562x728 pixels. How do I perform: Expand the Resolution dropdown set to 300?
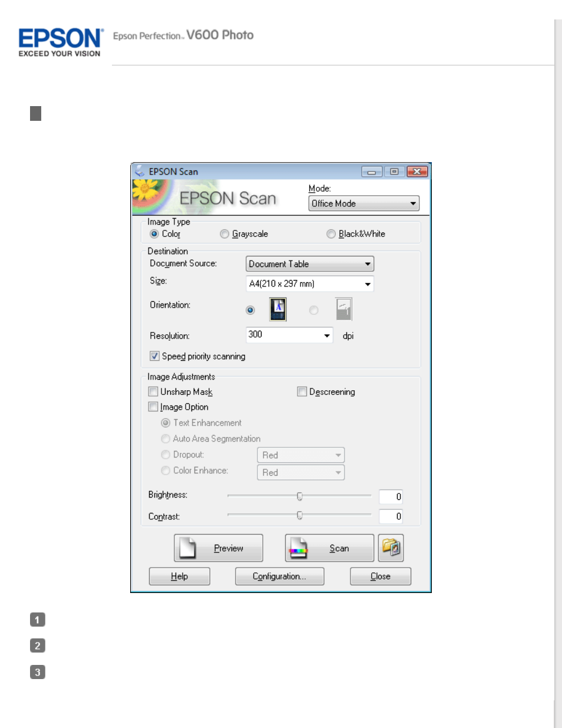tap(289, 335)
